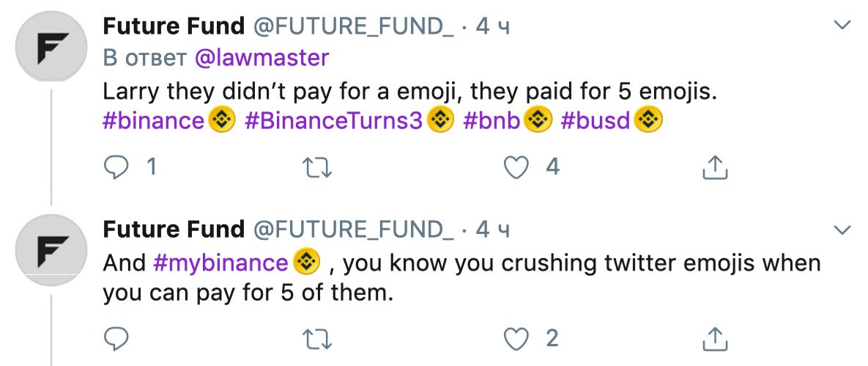Open the @lawmaster profile mention
The height and width of the screenshot is (366, 868).
pos(261,57)
